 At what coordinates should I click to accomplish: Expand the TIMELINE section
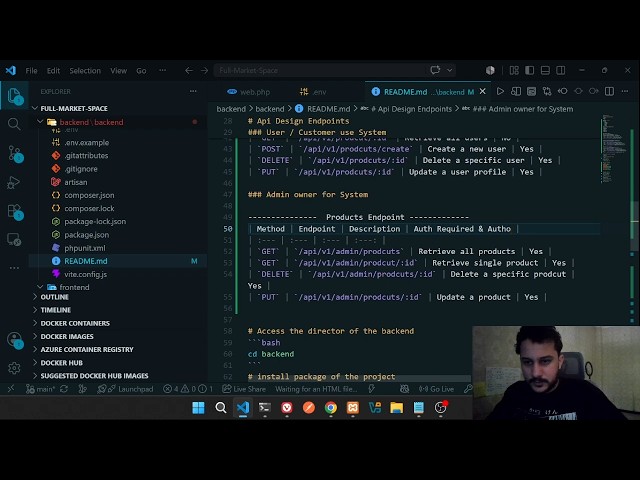click(x=56, y=310)
